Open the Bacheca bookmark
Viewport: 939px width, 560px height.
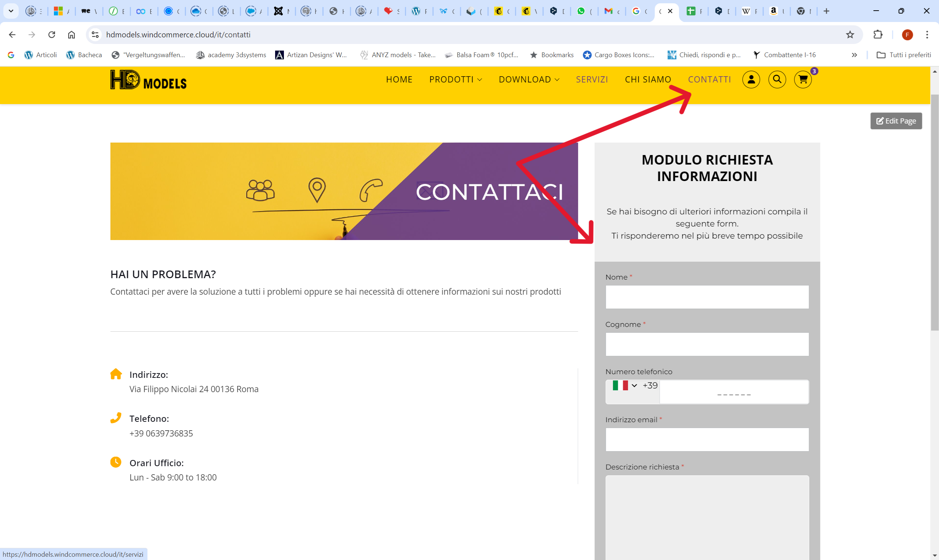(84, 55)
